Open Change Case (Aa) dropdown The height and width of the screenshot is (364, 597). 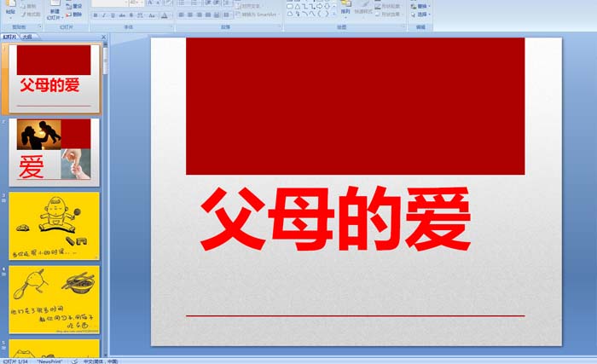[152, 15]
